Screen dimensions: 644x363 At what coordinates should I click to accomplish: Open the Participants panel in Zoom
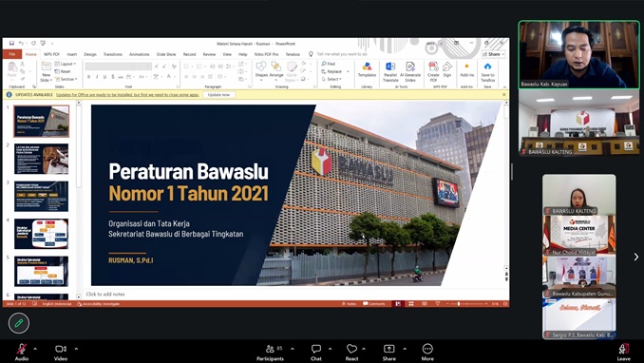(271, 352)
